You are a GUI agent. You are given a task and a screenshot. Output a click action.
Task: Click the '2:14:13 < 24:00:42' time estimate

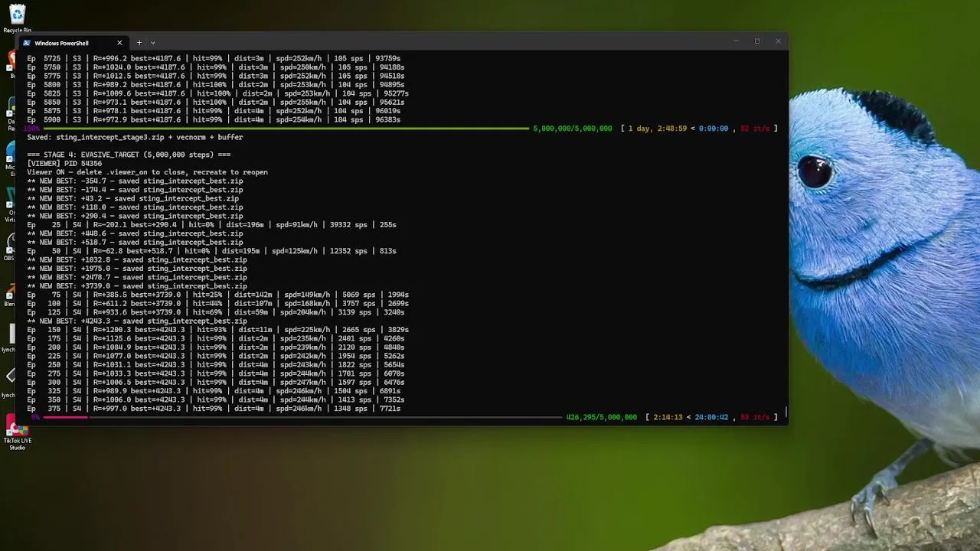coord(690,417)
